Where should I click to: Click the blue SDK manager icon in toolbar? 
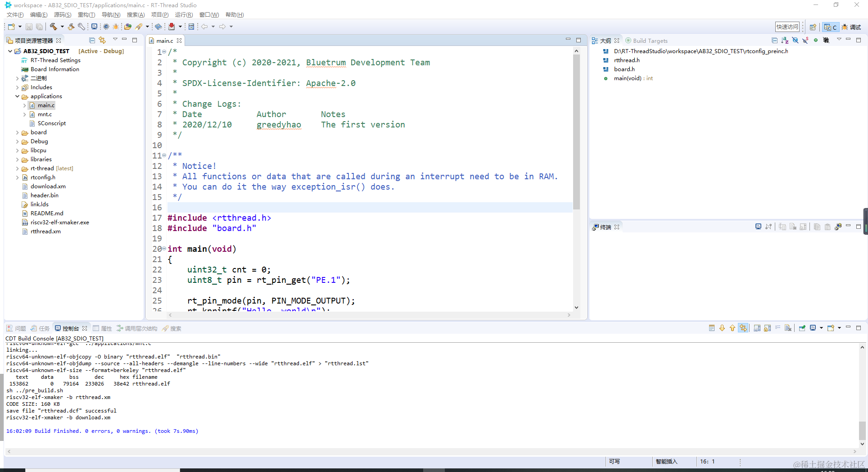click(191, 27)
